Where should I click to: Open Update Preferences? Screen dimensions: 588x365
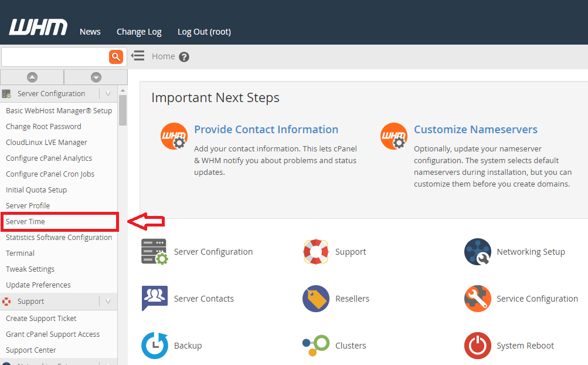[38, 285]
